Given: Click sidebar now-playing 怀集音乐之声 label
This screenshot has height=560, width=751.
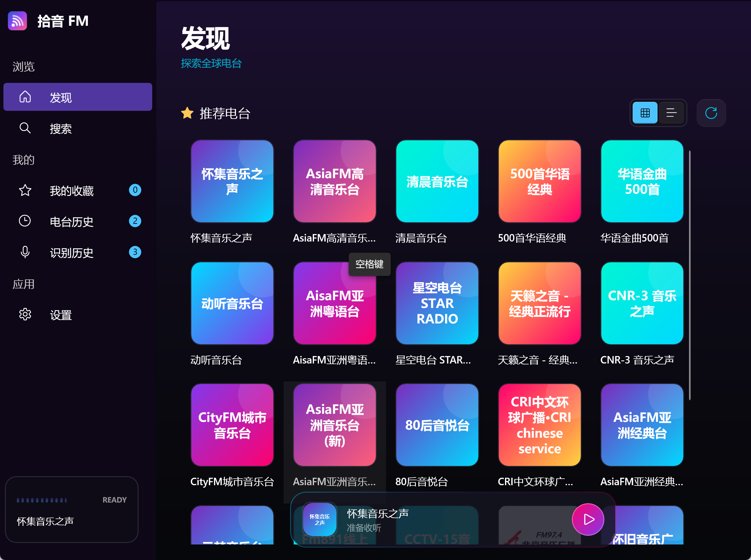Looking at the screenshot, I should click(x=45, y=521).
